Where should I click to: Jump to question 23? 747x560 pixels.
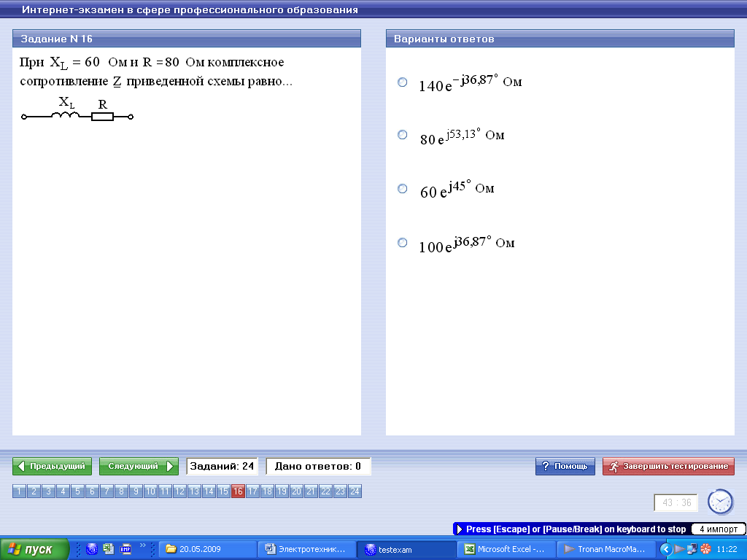coord(340,491)
